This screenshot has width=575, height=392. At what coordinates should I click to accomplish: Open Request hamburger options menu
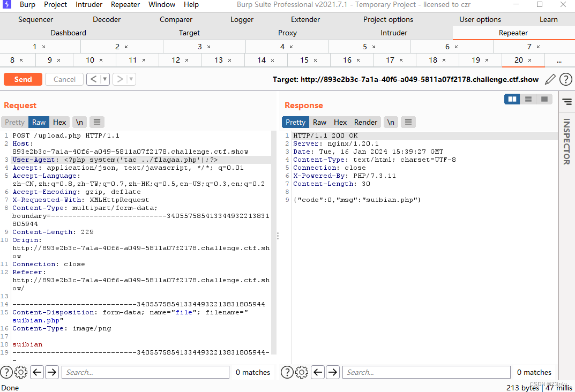point(97,122)
